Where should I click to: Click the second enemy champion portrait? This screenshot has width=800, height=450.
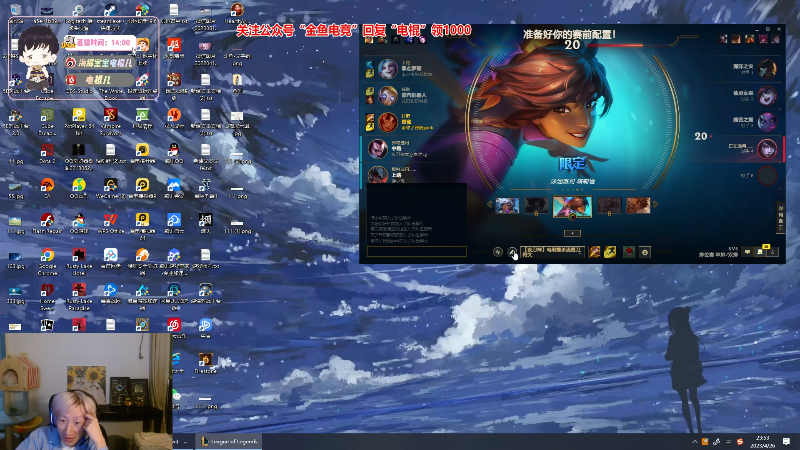tap(767, 95)
